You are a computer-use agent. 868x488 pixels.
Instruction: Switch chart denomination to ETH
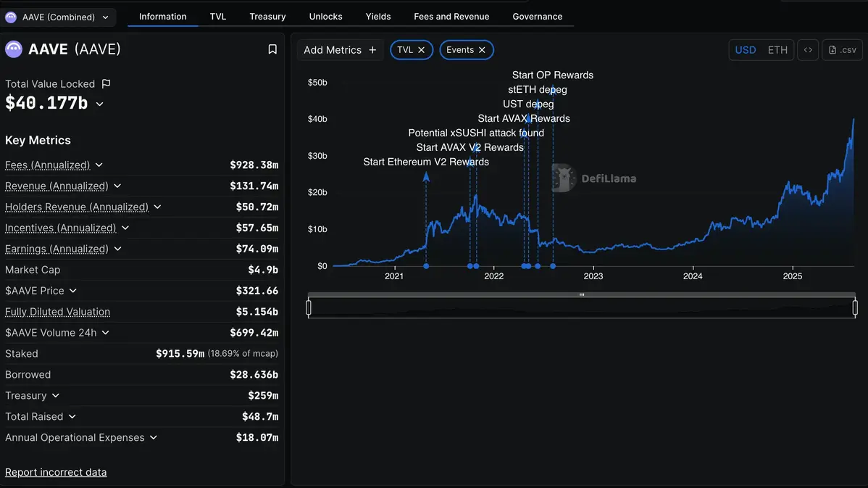[777, 50]
